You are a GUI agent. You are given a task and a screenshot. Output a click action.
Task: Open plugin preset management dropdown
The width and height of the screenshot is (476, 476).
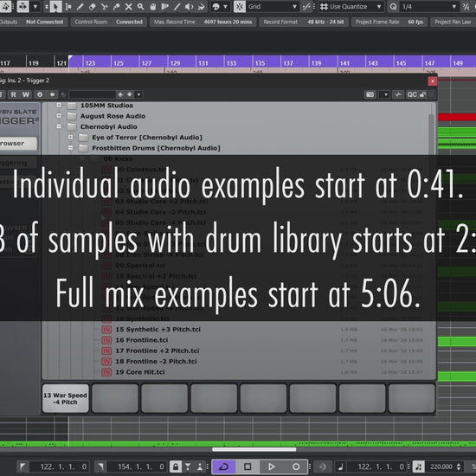tap(138, 94)
